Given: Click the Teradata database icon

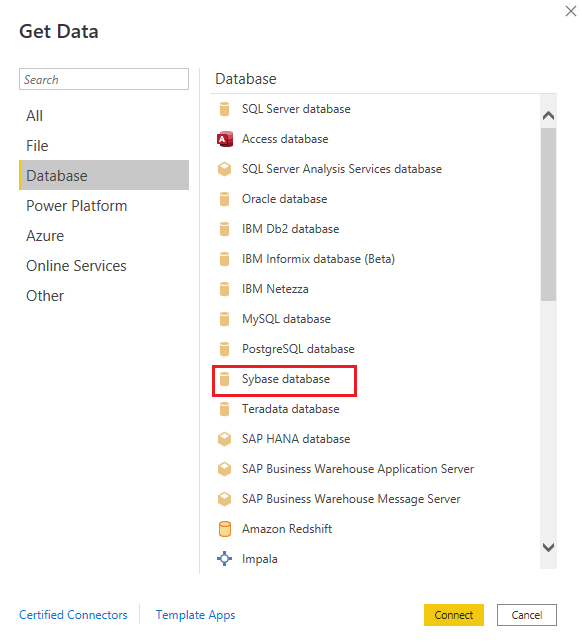Looking at the screenshot, I should (224, 409).
